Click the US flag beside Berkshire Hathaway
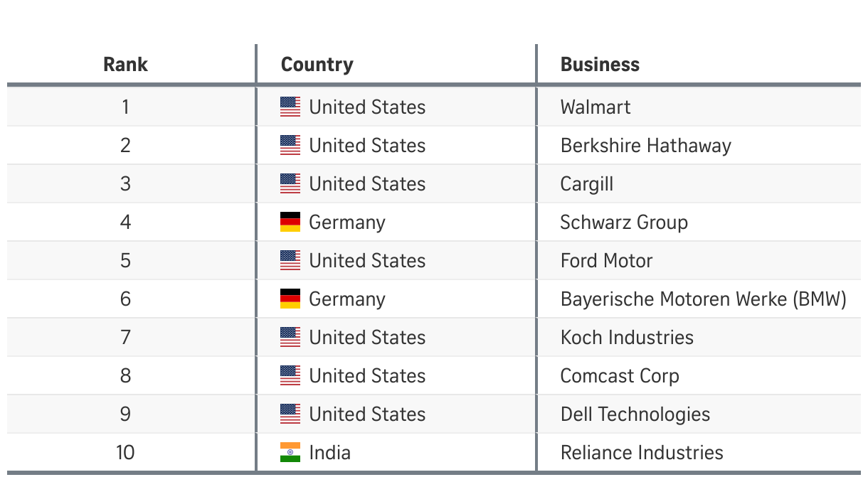The height and width of the screenshot is (482, 868). click(x=290, y=146)
